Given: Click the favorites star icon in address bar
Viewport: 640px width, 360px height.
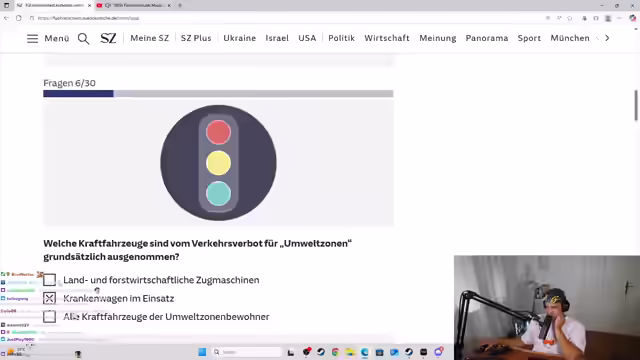Looking at the screenshot, I should [x=570, y=18].
